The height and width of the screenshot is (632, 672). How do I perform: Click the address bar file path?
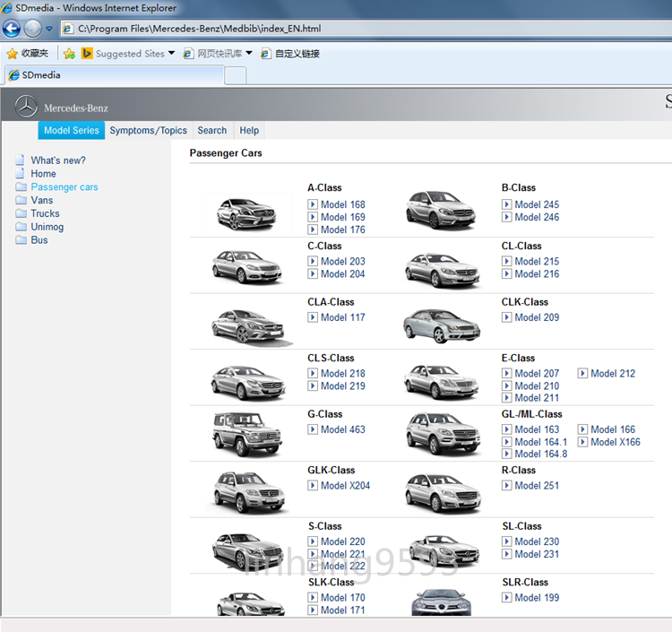[199, 29]
